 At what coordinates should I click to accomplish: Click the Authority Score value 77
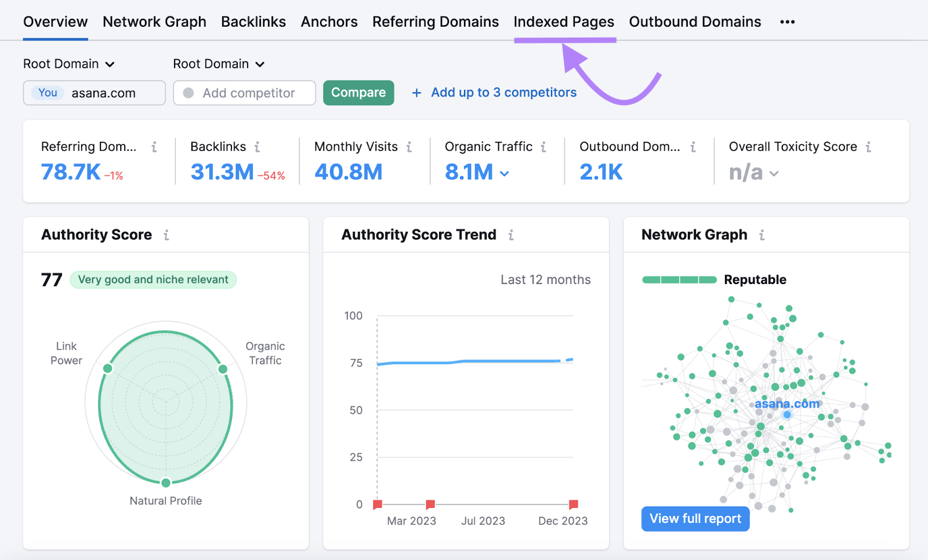click(52, 280)
